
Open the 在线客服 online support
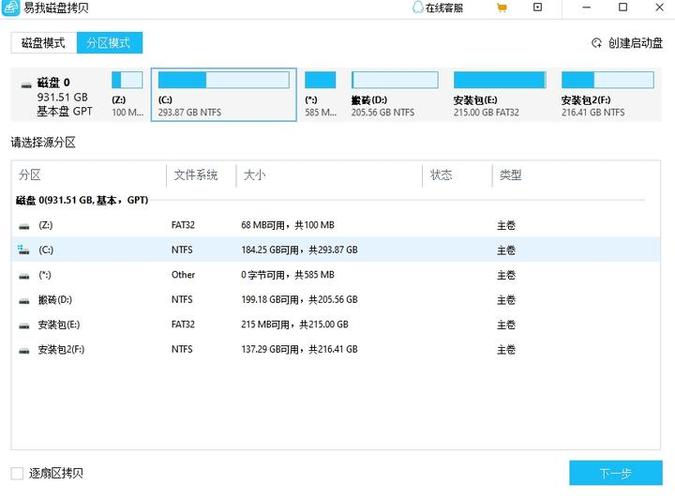point(437,8)
